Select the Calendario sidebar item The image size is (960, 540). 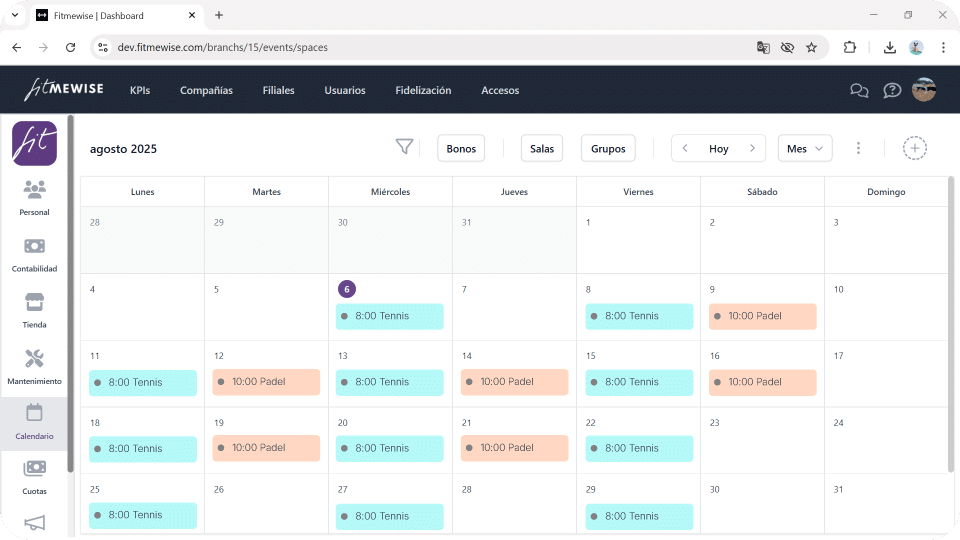coord(34,422)
